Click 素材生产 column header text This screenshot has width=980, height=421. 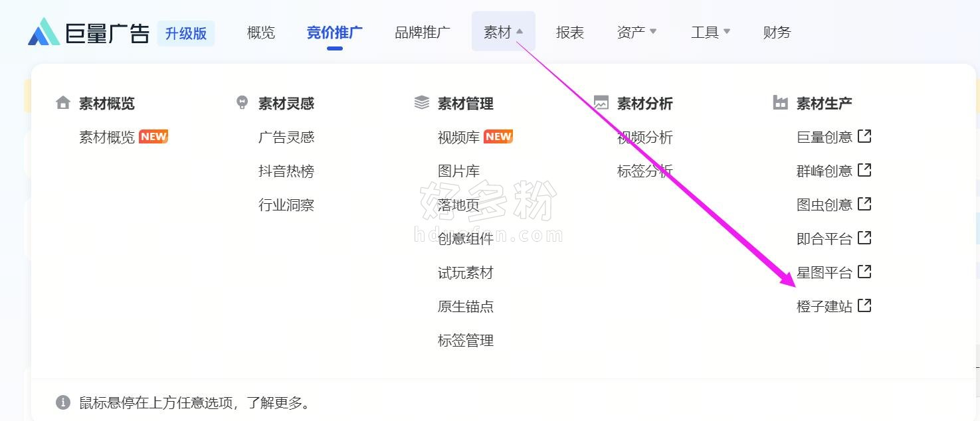(x=825, y=104)
